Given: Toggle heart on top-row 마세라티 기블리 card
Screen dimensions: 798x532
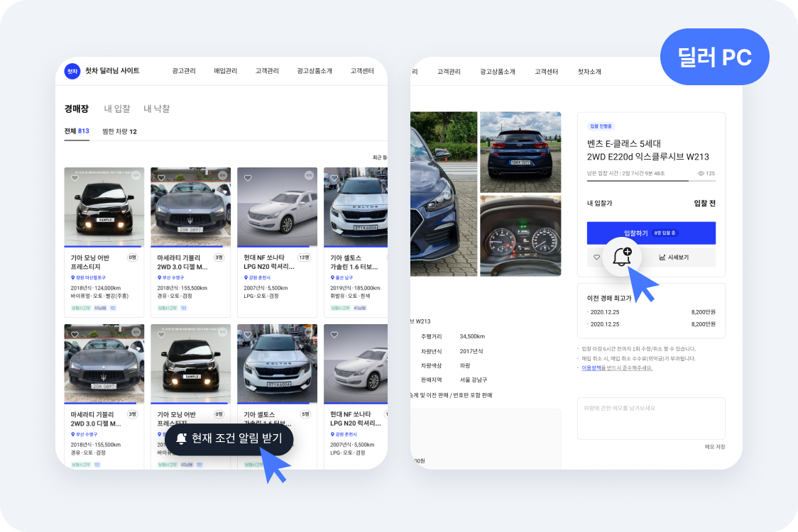Looking at the screenshot, I should click(160, 178).
